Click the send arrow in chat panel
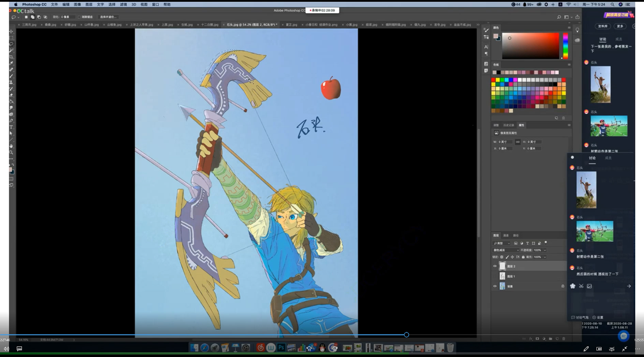The height and width of the screenshot is (357, 644). [629, 286]
